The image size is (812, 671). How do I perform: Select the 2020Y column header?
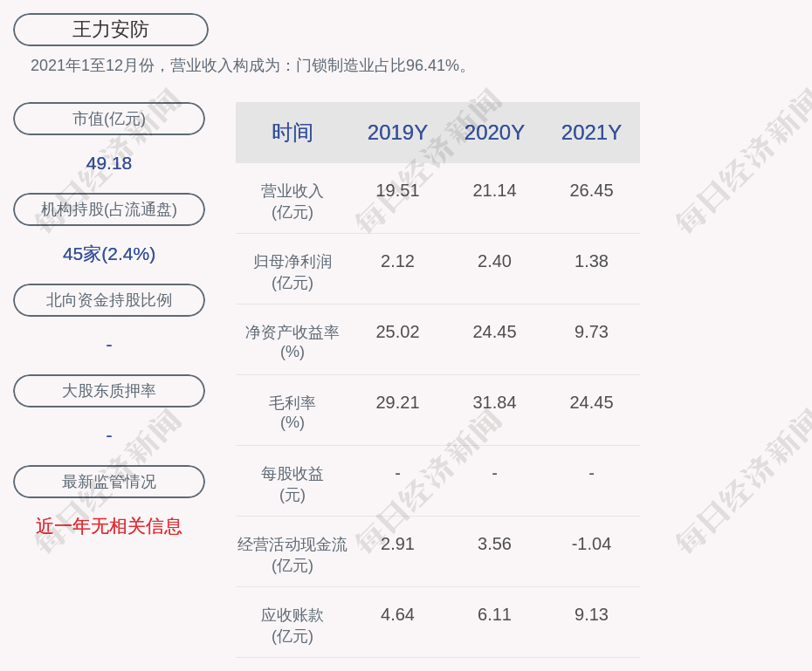(x=494, y=133)
